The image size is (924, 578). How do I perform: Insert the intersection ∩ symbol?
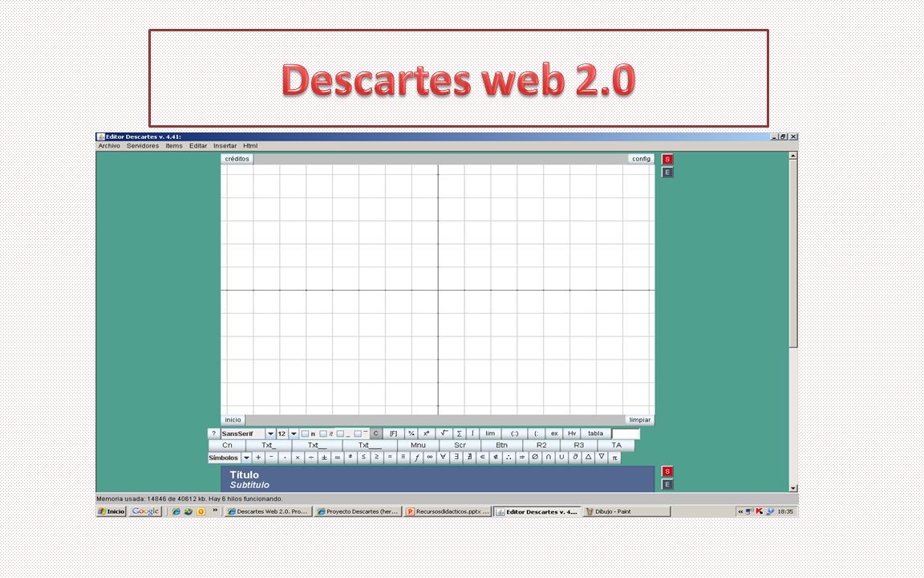pos(549,457)
